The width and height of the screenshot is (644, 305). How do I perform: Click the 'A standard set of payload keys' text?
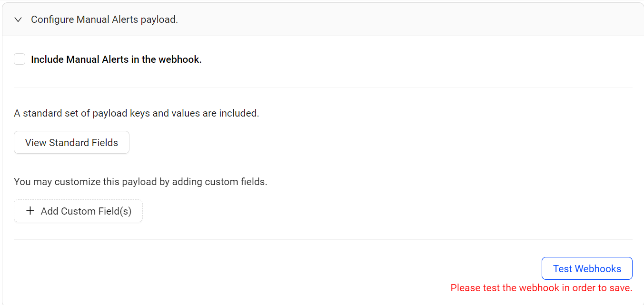[136, 113]
